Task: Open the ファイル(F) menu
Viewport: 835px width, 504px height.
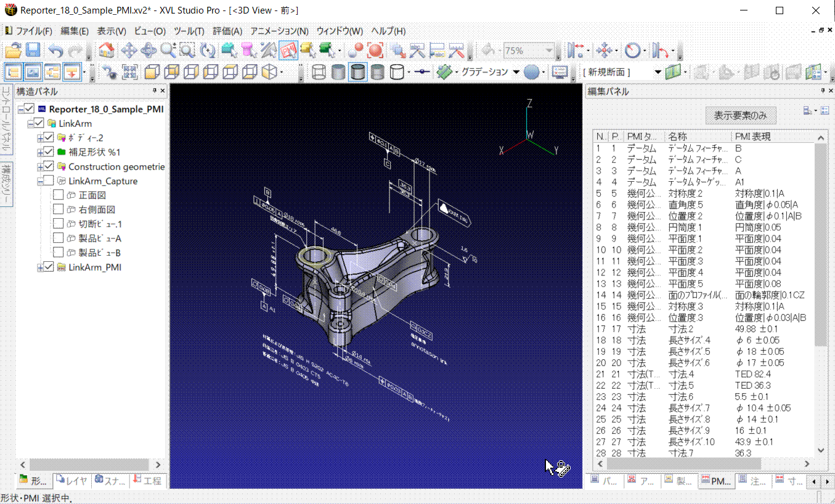Action: click(33, 31)
